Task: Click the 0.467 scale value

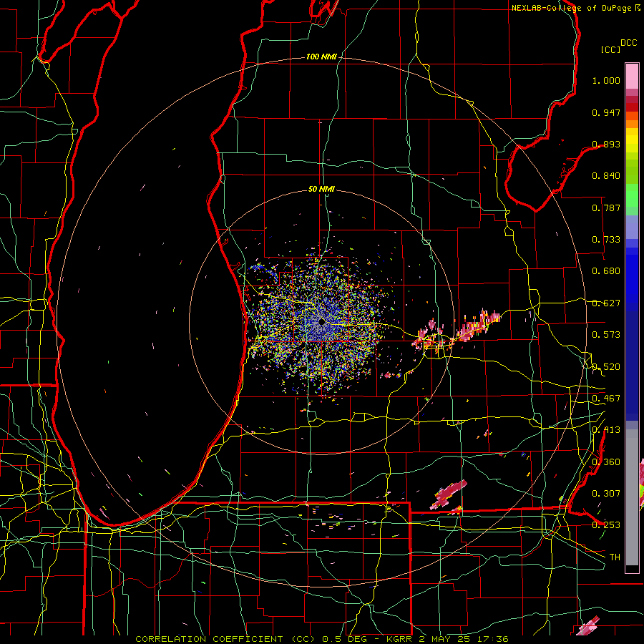Action: (x=606, y=399)
